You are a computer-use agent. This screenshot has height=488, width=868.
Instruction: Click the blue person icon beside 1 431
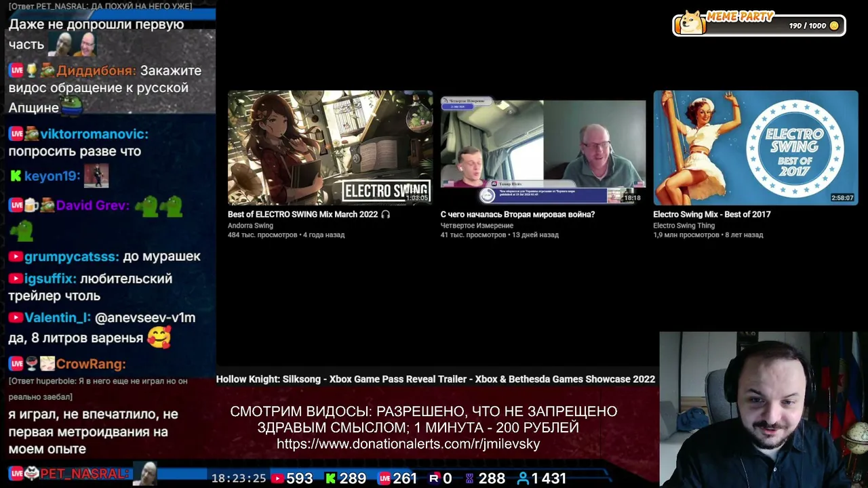pyautogui.click(x=523, y=479)
